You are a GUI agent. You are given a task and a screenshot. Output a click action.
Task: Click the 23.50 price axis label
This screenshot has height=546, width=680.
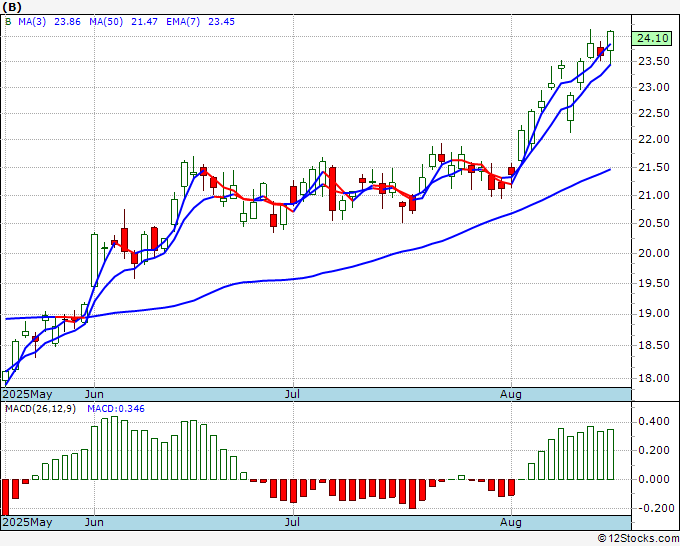click(x=654, y=62)
